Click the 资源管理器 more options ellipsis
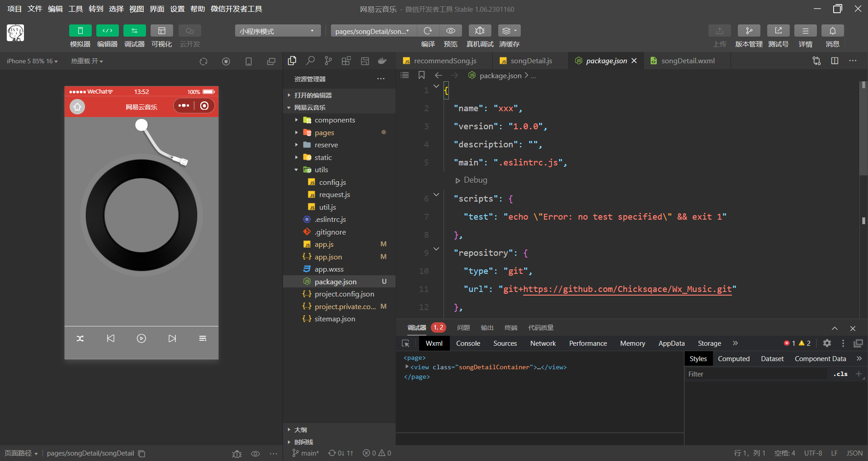The width and height of the screenshot is (868, 461). click(381, 79)
